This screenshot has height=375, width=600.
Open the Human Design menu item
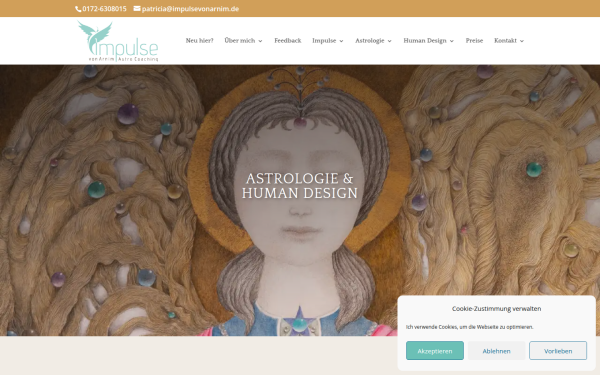pyautogui.click(x=425, y=41)
